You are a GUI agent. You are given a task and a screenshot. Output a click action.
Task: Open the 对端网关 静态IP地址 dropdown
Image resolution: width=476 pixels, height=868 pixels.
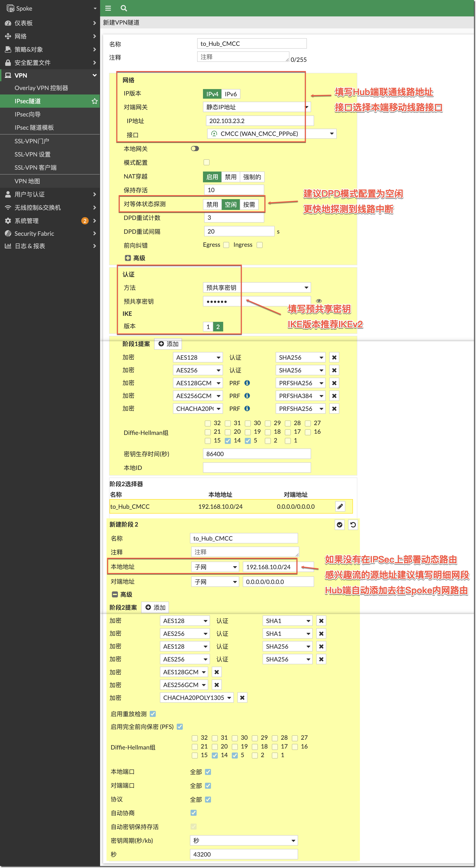256,107
